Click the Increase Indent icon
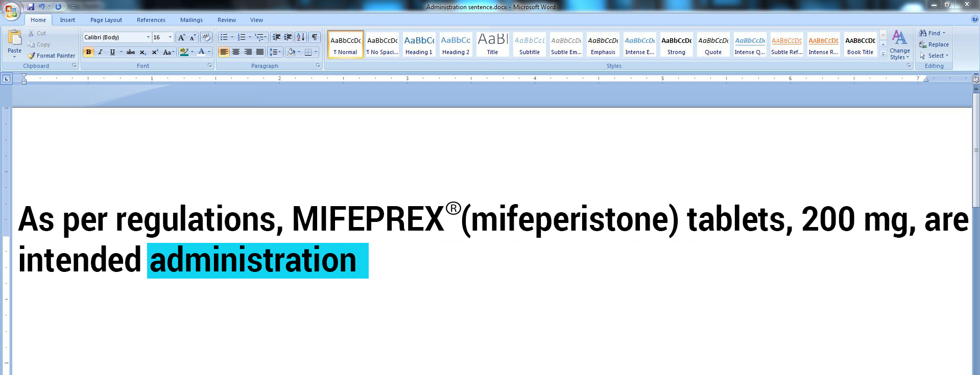Image resolution: width=980 pixels, height=375 pixels. tap(288, 37)
